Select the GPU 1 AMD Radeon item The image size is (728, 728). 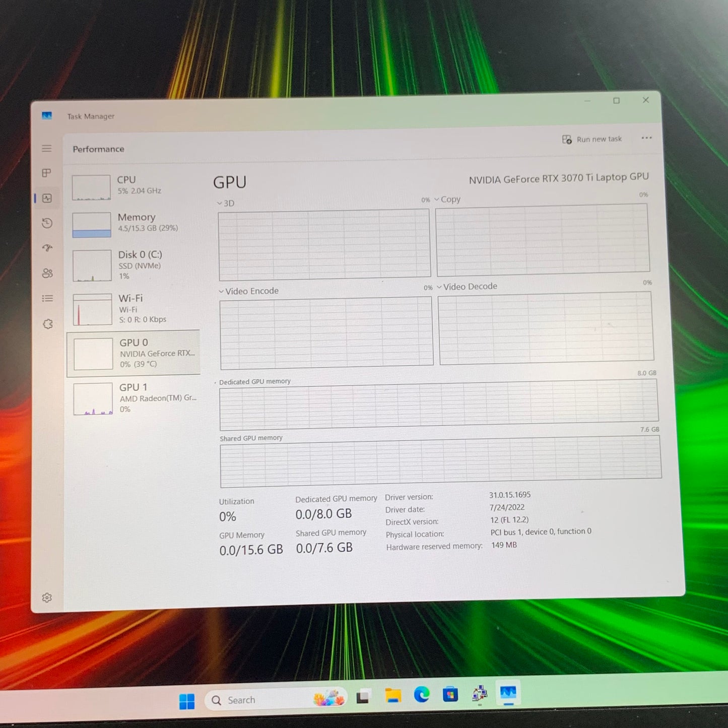pyautogui.click(x=134, y=398)
